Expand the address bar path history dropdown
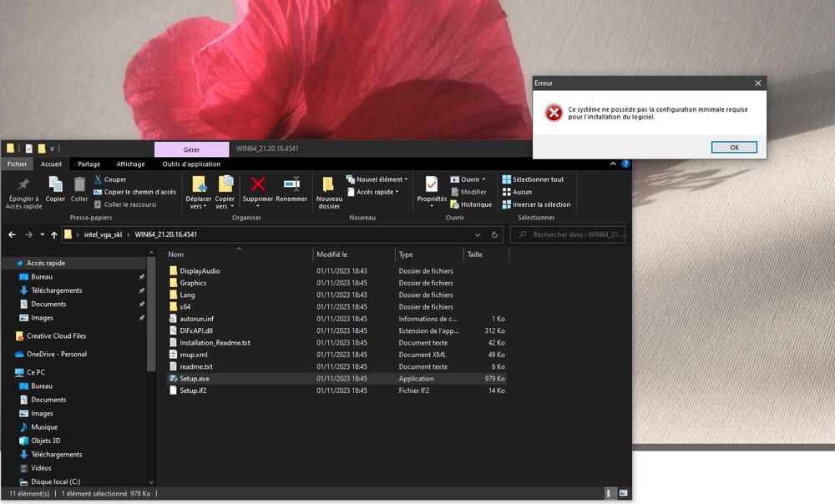 (x=478, y=235)
